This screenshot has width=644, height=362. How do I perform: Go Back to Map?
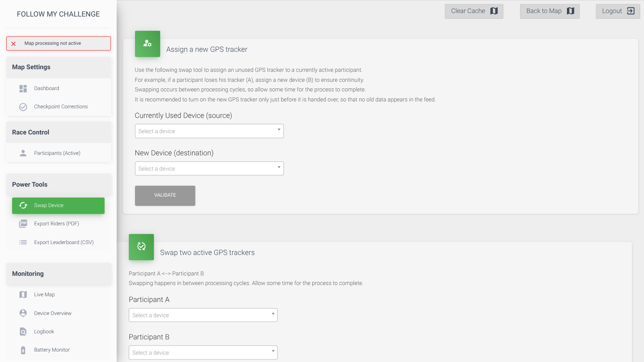point(550,11)
